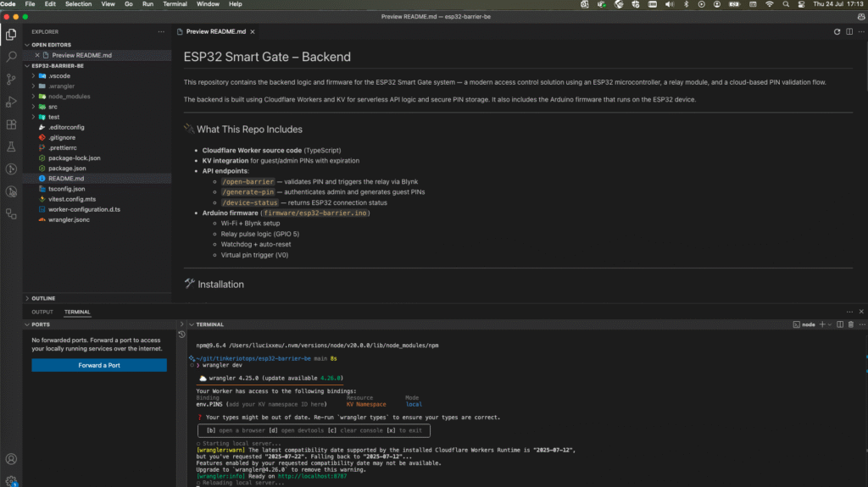Open Bluetooth menu in menu bar
Viewport: 868px width, 487px height.
coord(686,4)
